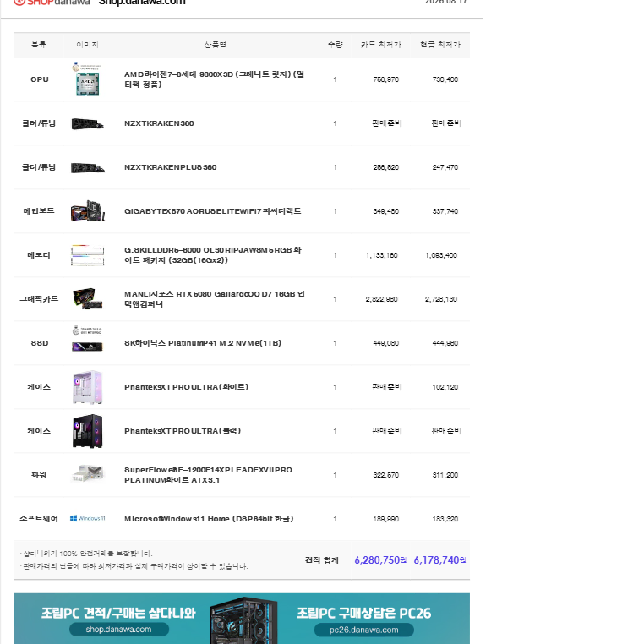
Task: Open the AMD 라이젠7 9800X3D product name
Action: pos(214,79)
